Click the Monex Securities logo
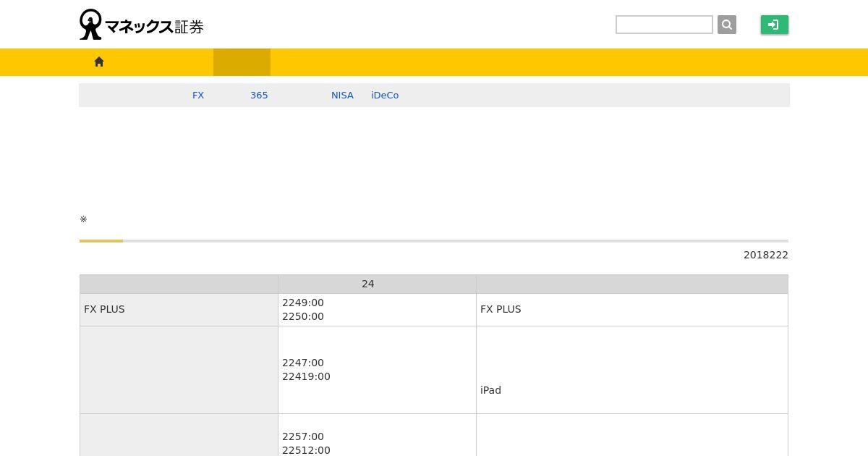Screen dimensions: 868x456 click(142, 25)
